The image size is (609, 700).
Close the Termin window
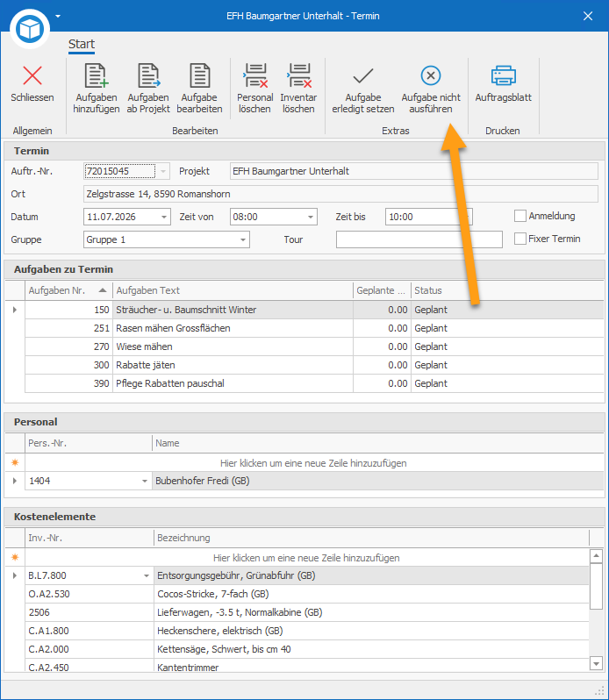(588, 16)
